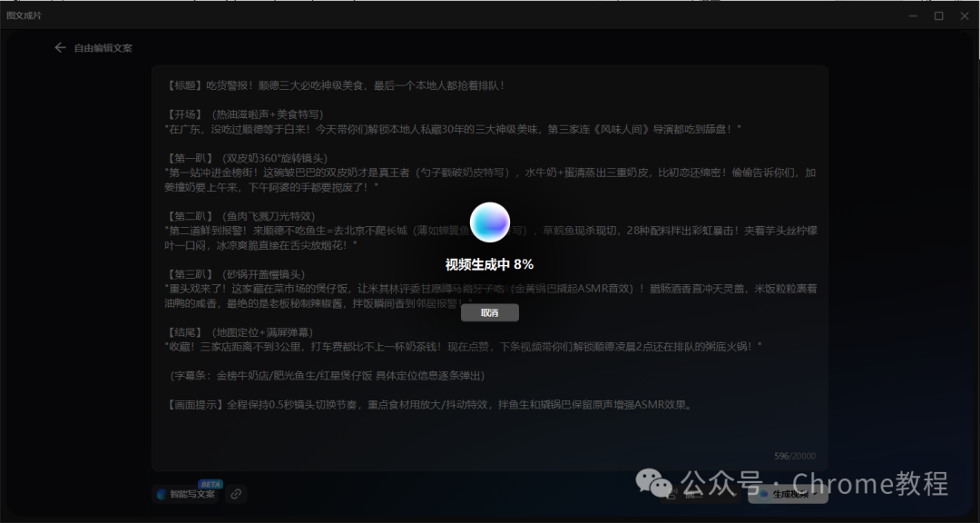Close the 图文成片 window
980x523 pixels.
965,15
